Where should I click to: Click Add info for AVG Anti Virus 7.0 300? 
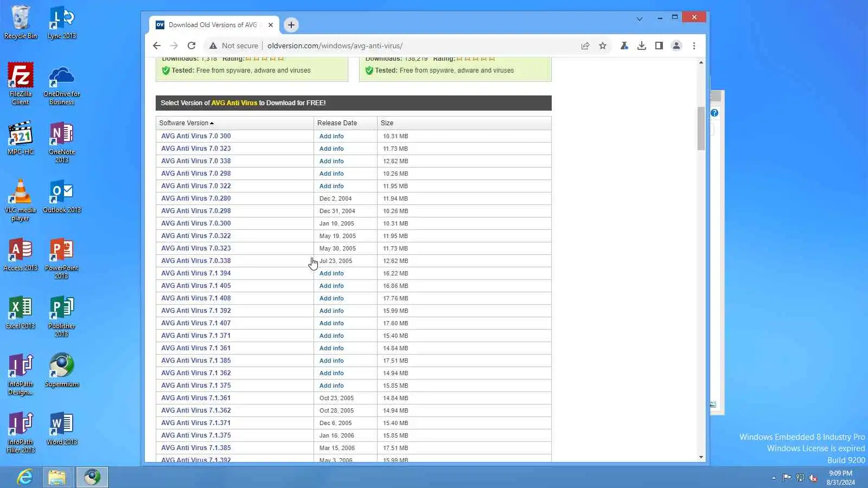click(x=331, y=136)
